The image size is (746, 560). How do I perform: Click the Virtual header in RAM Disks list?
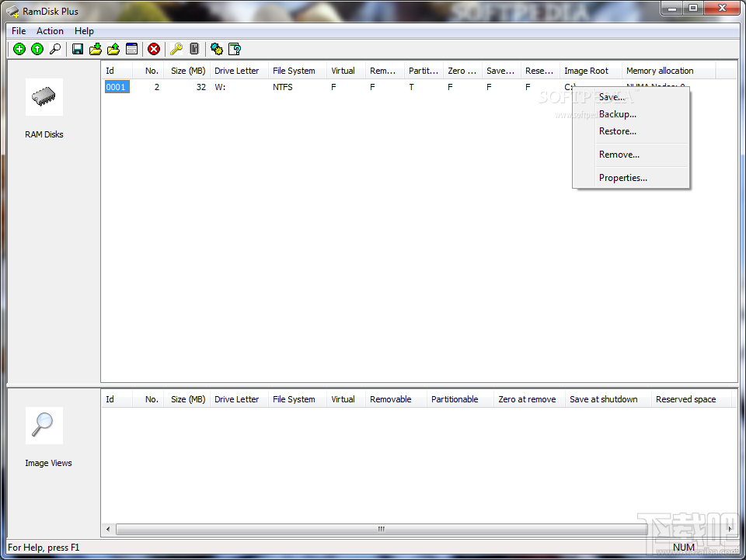(346, 71)
